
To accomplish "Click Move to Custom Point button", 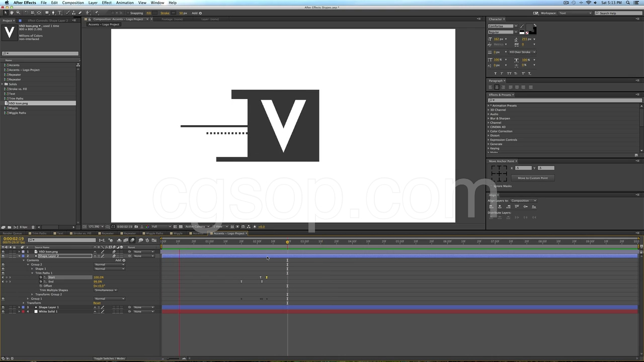I will 533,178.
